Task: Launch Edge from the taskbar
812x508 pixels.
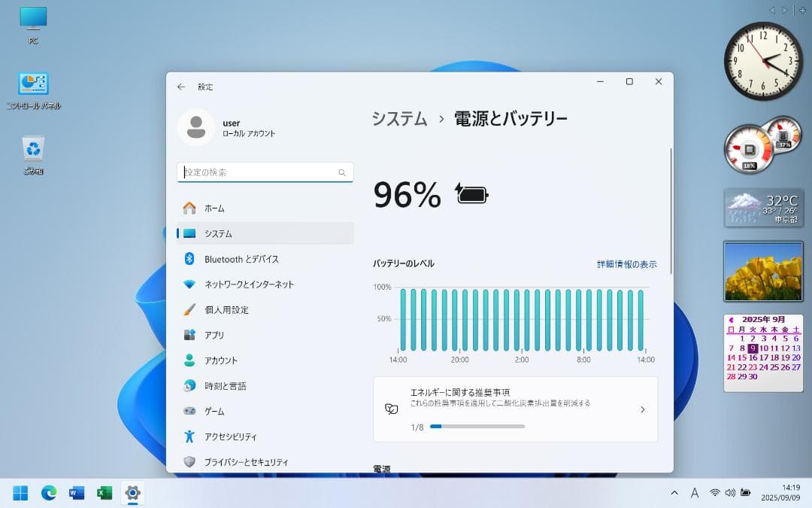Action: coord(47,493)
